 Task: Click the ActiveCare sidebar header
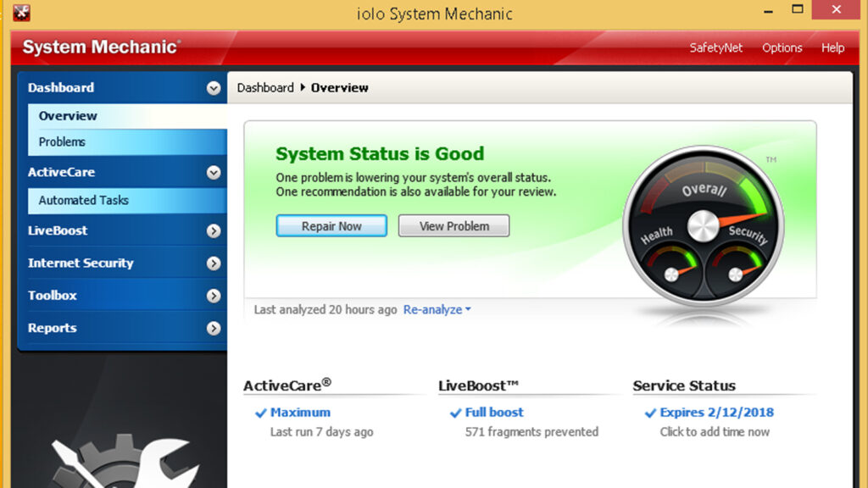(122, 173)
